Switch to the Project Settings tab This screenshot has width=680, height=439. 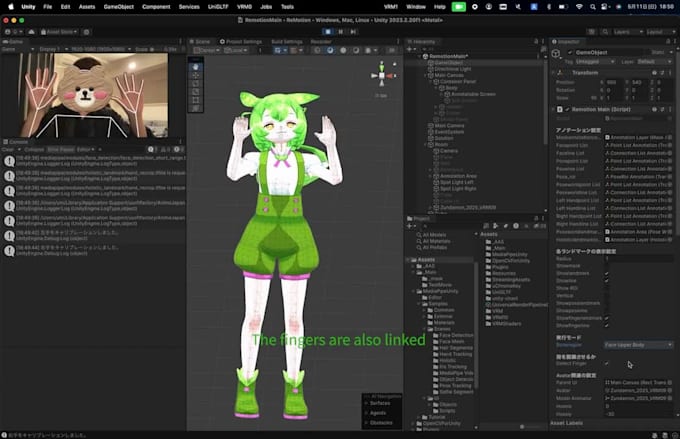(x=241, y=42)
